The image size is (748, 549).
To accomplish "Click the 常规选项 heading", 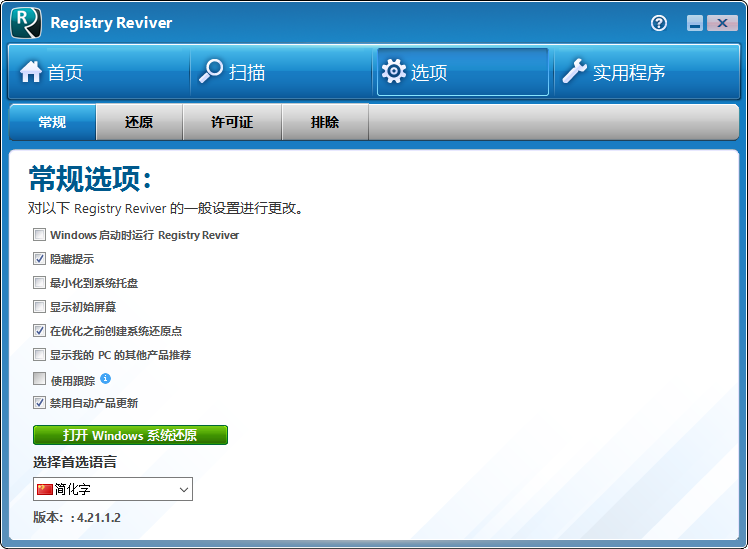I will (x=90, y=179).
